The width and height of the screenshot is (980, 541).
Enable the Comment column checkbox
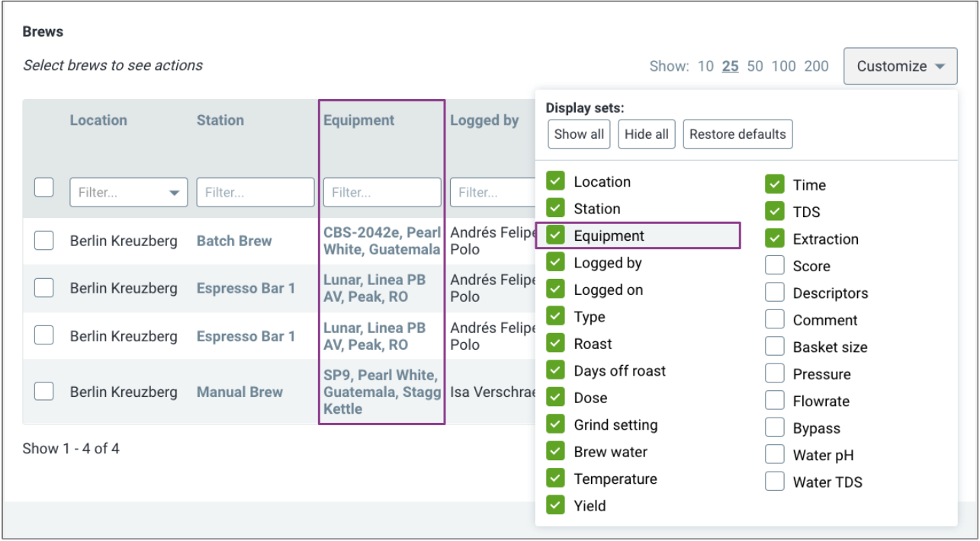pos(775,320)
